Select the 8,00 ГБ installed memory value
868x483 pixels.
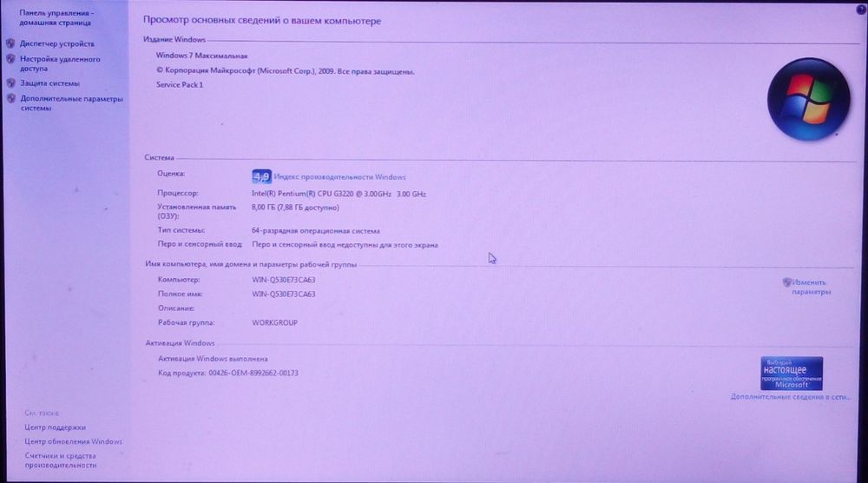click(295, 208)
